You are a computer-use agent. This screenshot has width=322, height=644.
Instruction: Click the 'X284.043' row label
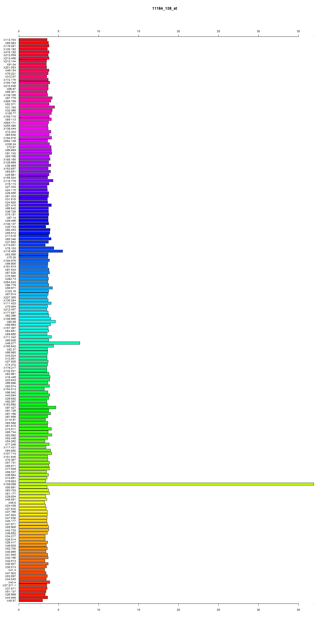(10, 282)
